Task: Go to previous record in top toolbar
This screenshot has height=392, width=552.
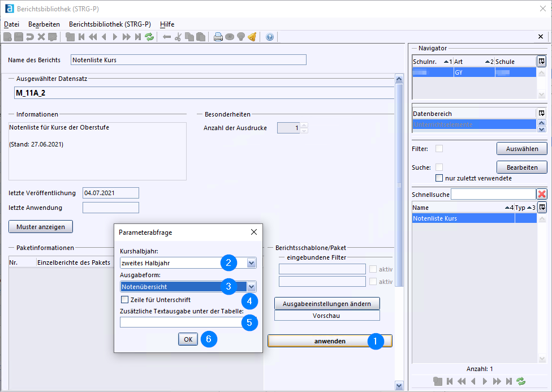Action: tap(104, 37)
